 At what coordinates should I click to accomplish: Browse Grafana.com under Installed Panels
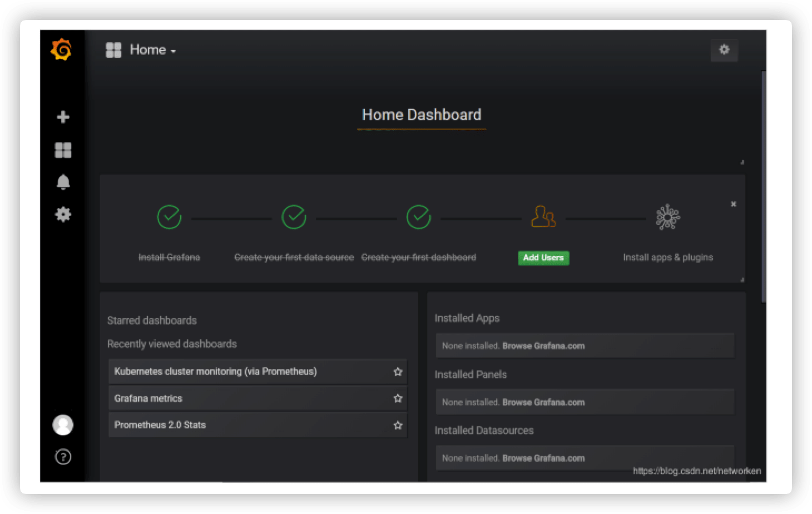543,402
